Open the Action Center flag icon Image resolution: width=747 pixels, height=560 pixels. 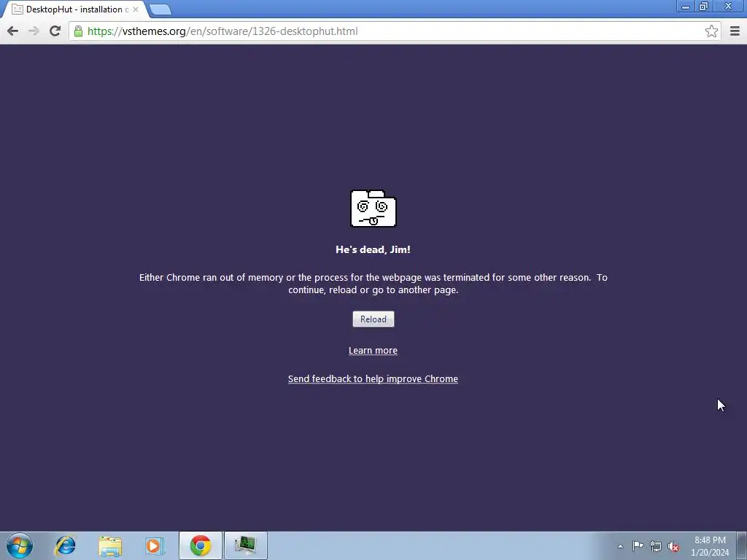coord(638,546)
